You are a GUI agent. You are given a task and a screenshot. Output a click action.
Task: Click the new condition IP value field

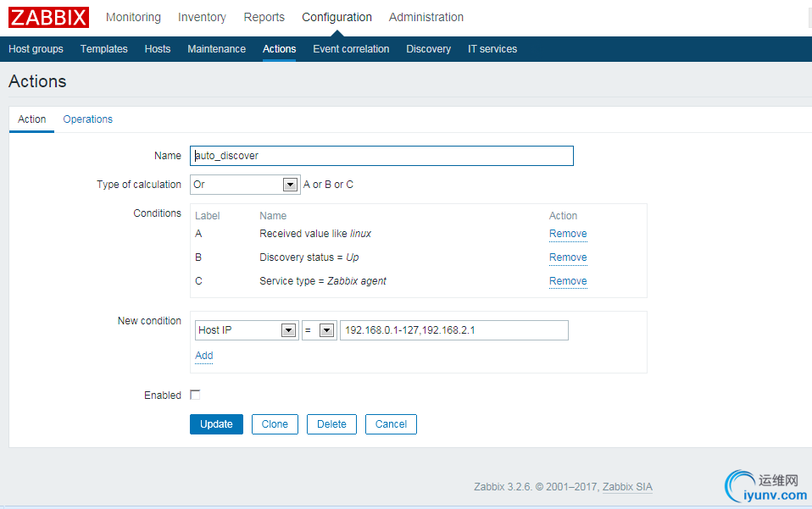[x=454, y=330]
